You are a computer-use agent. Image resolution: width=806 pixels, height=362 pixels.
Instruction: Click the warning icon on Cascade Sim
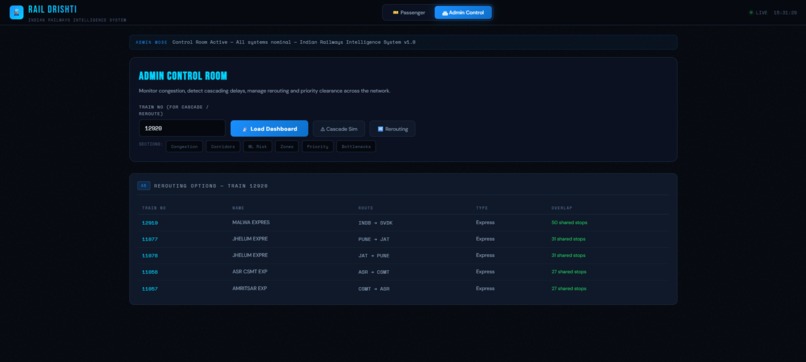point(323,129)
